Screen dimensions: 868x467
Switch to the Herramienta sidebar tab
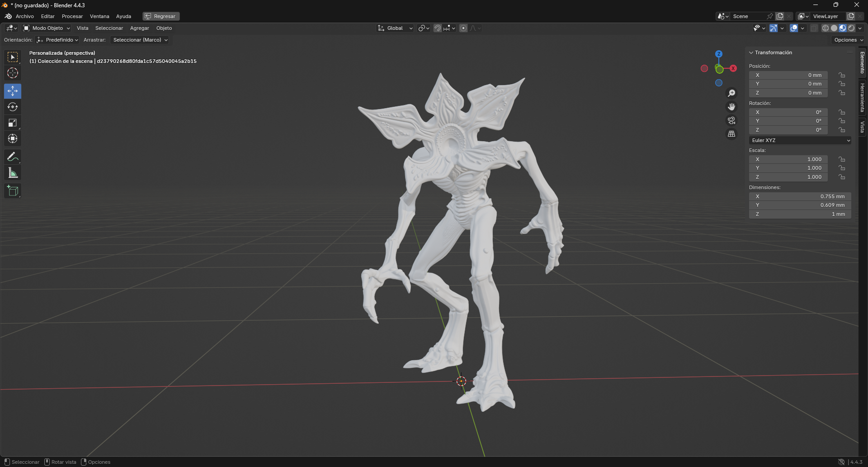click(863, 98)
